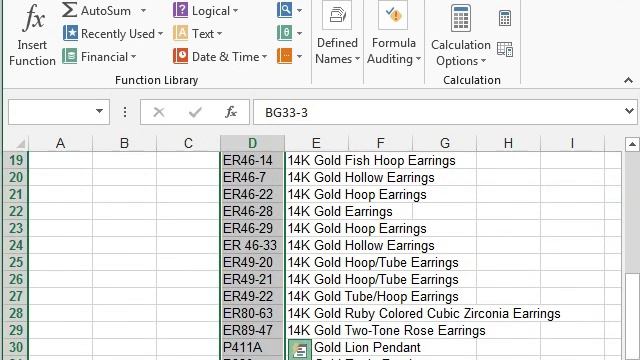Click cell containing ER80-63
Screen dimensions: 640x360
252,313
